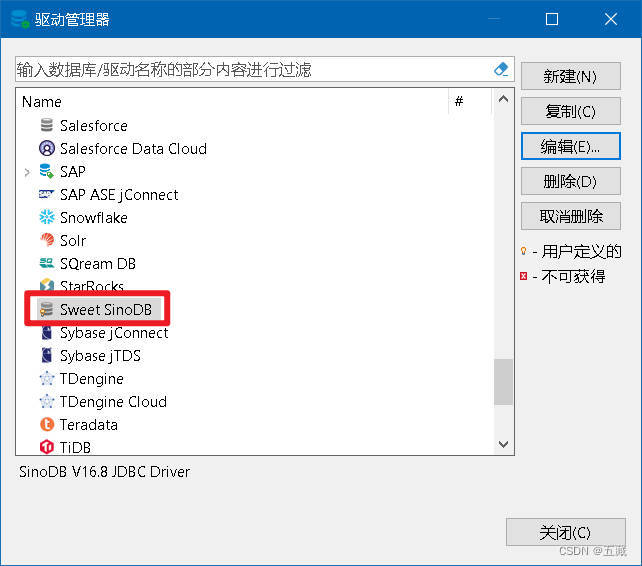Click the TDengine Cloud icon

(x=47, y=401)
